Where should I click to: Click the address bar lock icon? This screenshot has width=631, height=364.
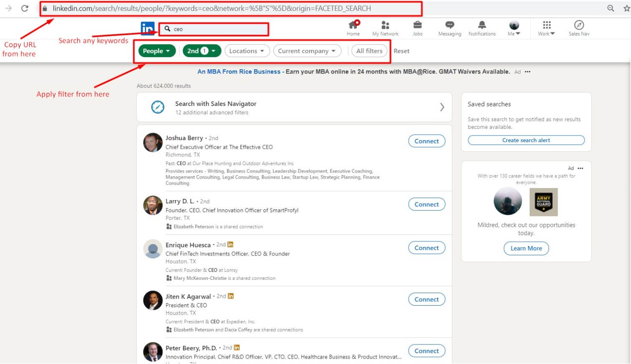(45, 8)
